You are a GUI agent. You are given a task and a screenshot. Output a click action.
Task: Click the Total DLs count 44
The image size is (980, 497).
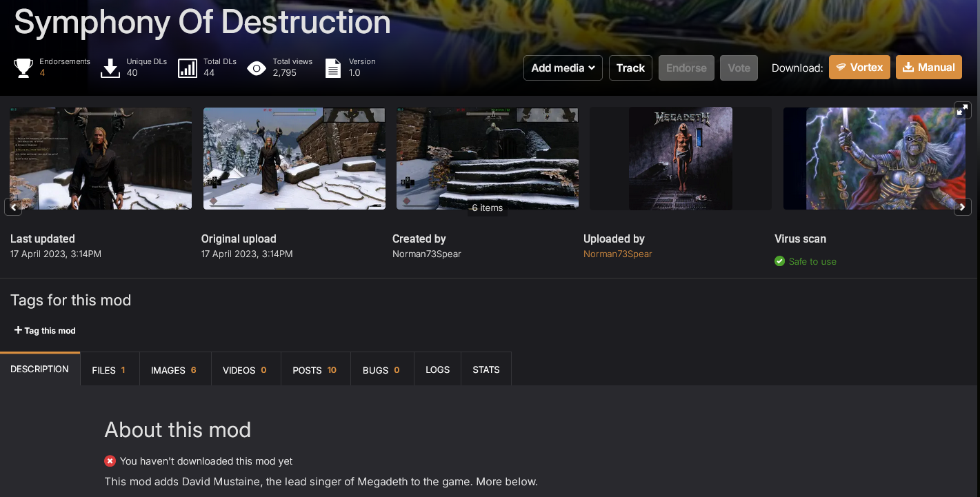[x=209, y=73]
